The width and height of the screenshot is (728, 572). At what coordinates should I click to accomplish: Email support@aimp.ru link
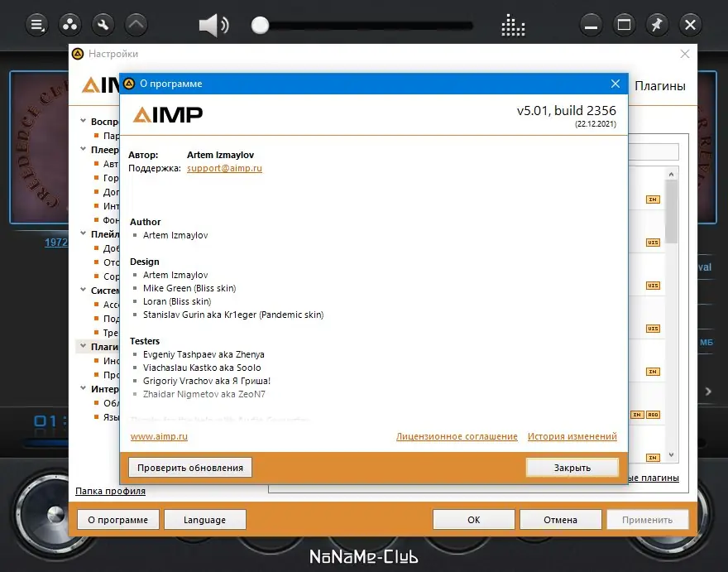[x=224, y=168]
